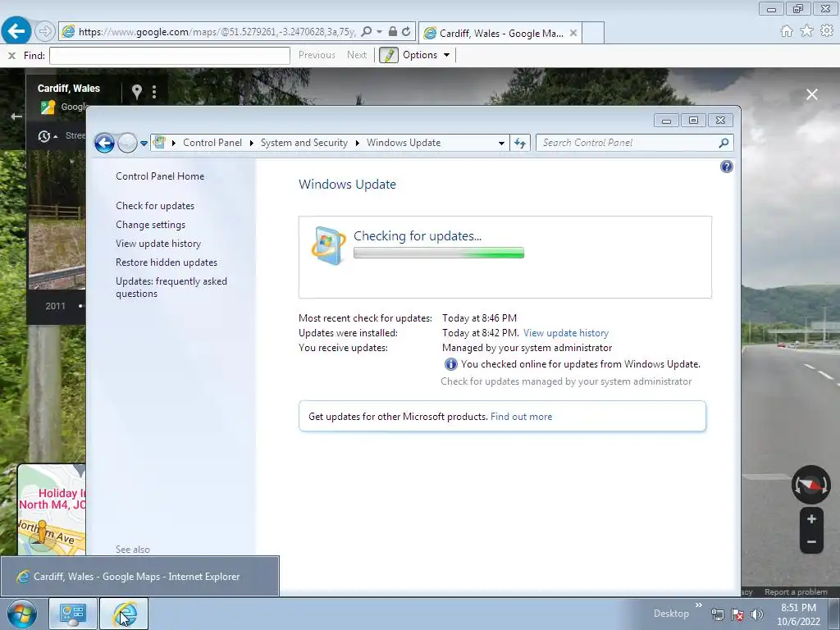The height and width of the screenshot is (630, 840).
Task: Open Control Panel recent pages dropdown
Action: point(144,144)
